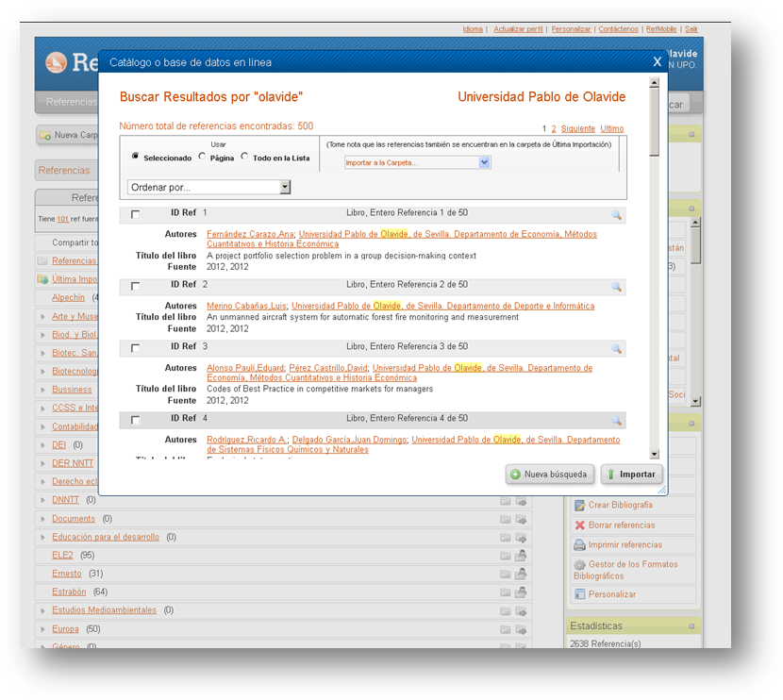Open the Ordenar por dropdown
This screenshot has width=783, height=700.
(x=208, y=187)
